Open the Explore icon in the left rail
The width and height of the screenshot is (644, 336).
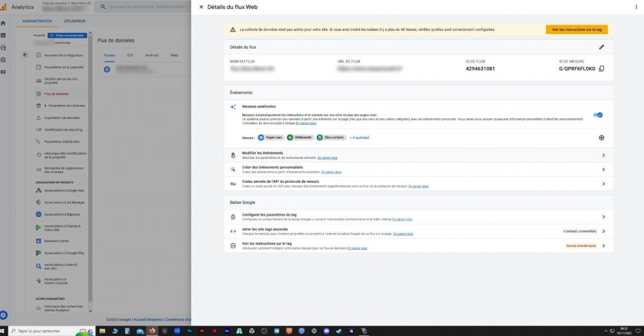3,48
